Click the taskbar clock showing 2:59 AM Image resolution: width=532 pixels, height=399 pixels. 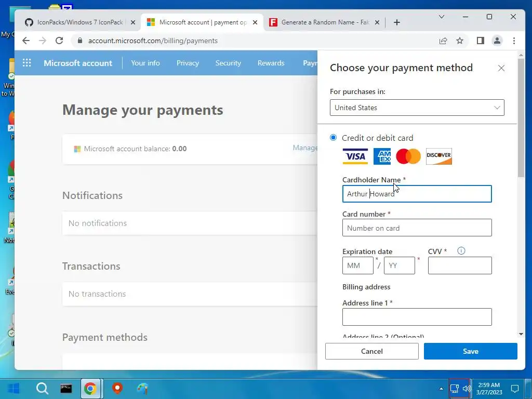point(489,389)
